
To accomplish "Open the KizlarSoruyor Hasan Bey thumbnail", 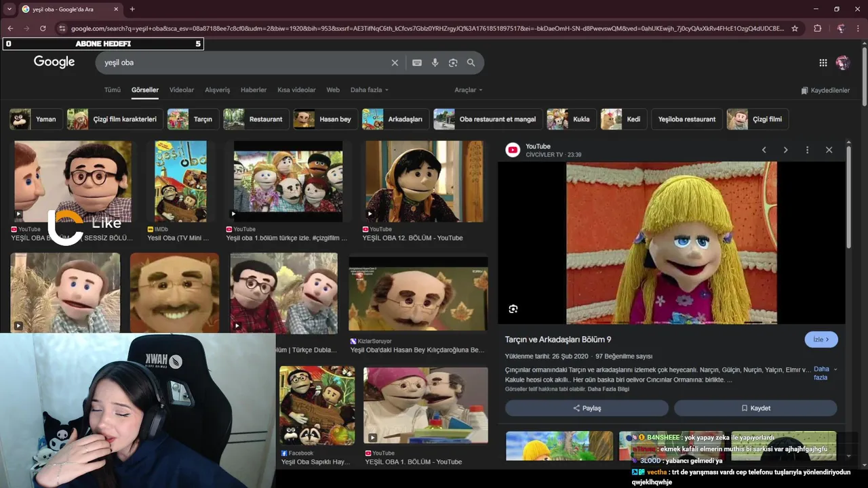I will (418, 293).
